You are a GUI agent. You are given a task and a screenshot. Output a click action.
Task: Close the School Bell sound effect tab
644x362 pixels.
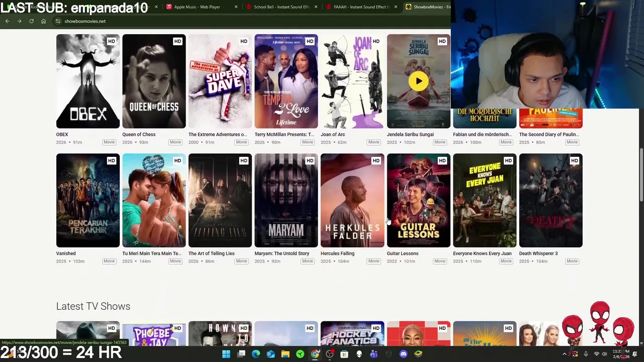click(316, 7)
